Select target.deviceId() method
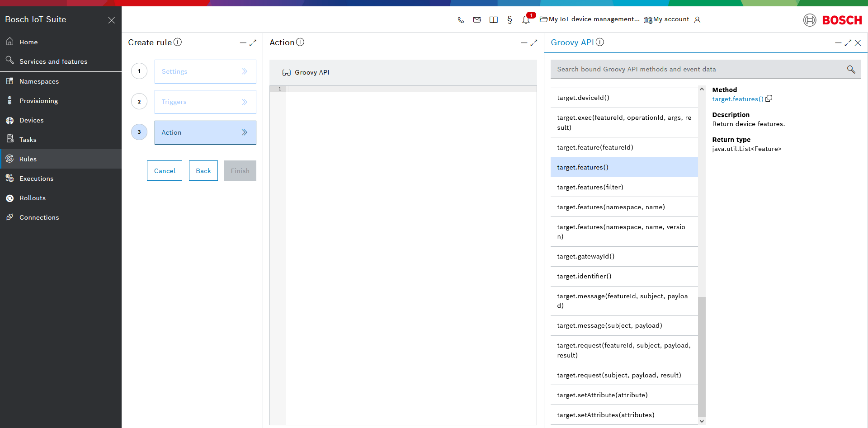This screenshot has width=868, height=428. pos(624,98)
